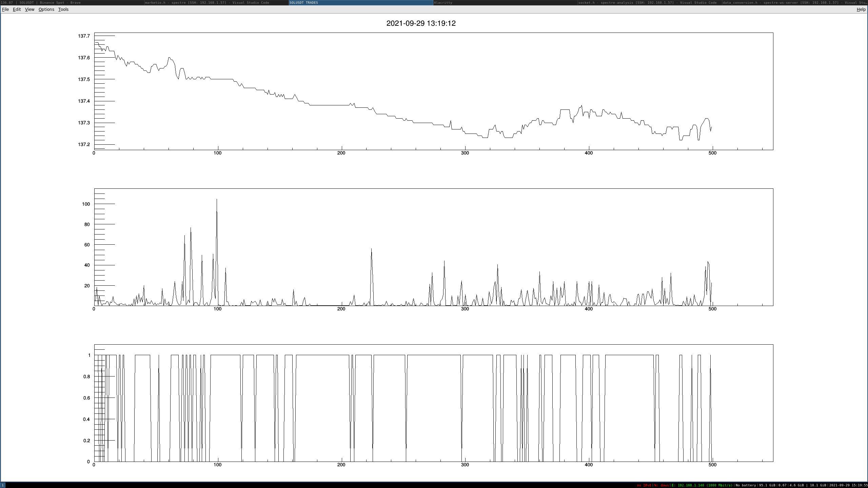Click the 60 label on the volume plot y-axis

pos(87,245)
